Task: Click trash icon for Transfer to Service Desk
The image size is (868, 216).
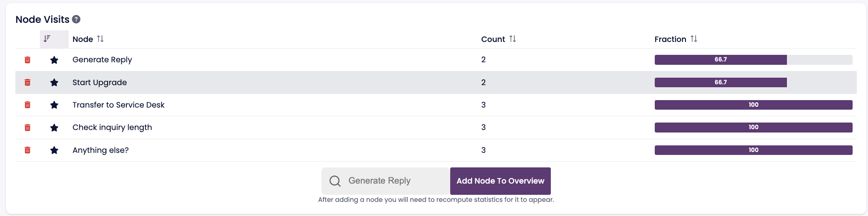Action: point(27,105)
